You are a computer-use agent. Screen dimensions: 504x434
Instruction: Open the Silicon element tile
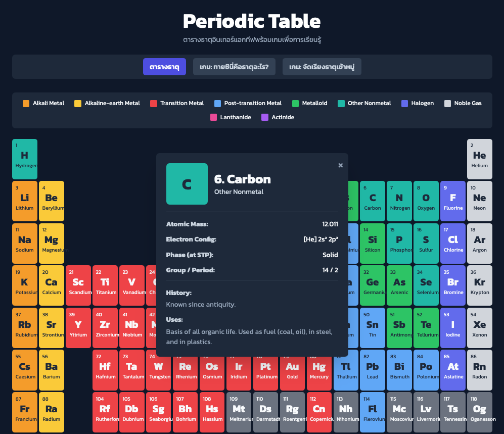pos(373,243)
